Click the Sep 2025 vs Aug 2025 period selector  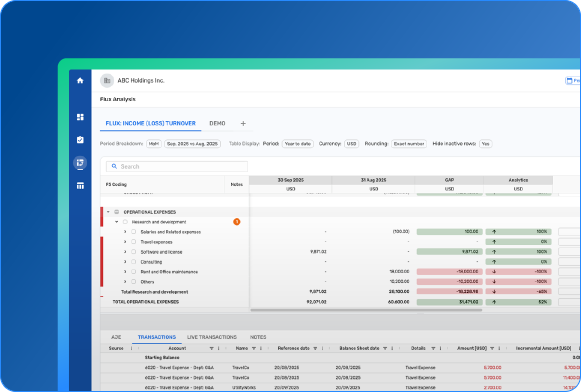[192, 144]
